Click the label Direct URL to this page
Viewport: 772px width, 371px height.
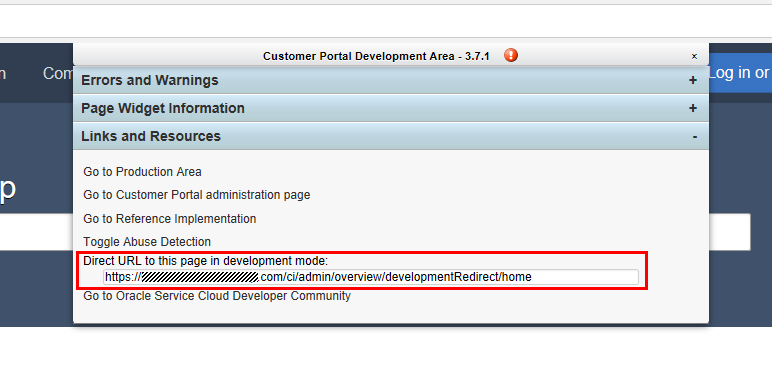[x=206, y=261]
